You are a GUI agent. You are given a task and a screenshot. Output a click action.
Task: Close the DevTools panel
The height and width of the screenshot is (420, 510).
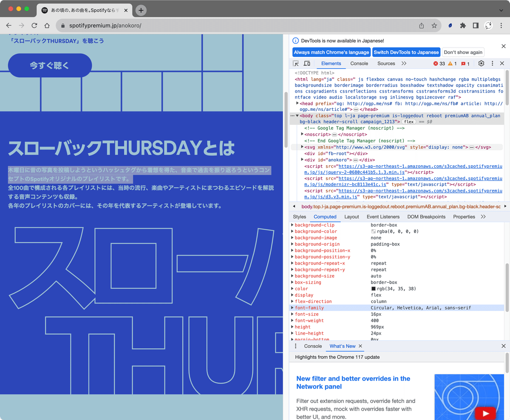[x=502, y=63]
